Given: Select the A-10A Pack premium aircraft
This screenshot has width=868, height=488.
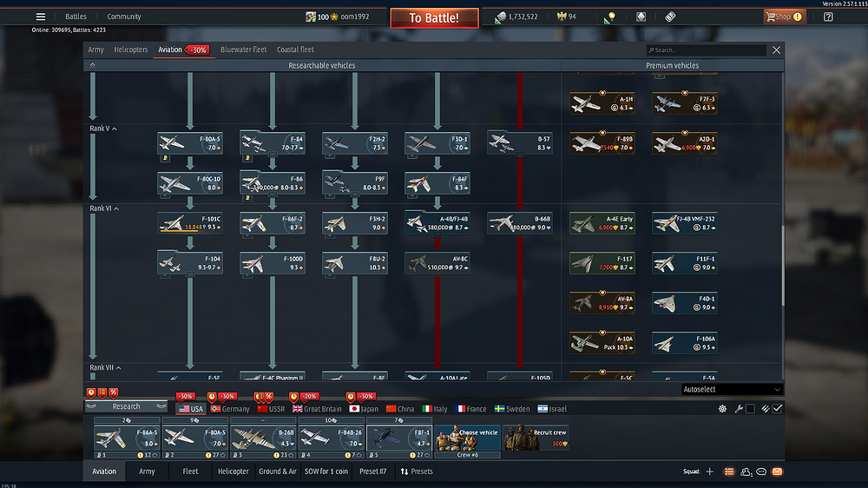Looking at the screenshot, I should (602, 342).
